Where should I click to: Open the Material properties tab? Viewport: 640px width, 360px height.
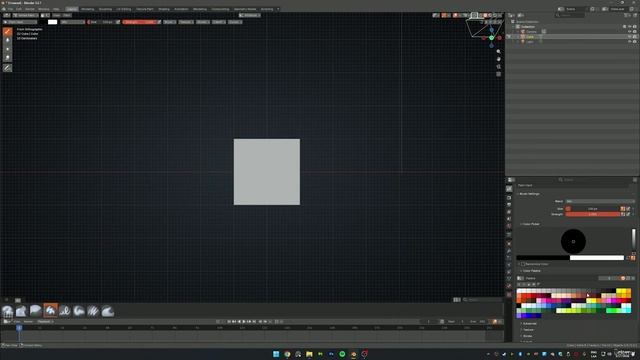pos(509,286)
